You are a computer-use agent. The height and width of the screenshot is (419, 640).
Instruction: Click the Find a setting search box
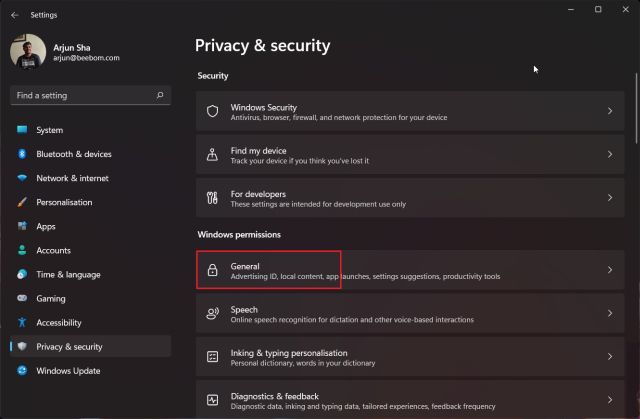(90, 95)
